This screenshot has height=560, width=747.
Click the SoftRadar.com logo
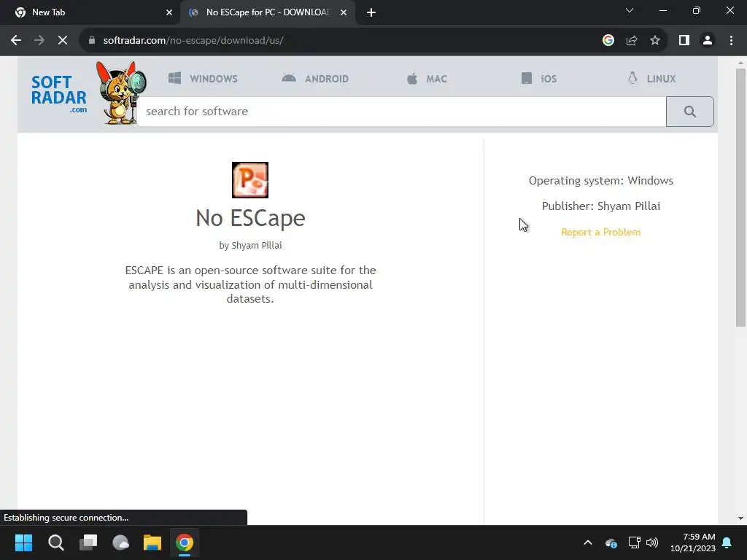(x=59, y=94)
